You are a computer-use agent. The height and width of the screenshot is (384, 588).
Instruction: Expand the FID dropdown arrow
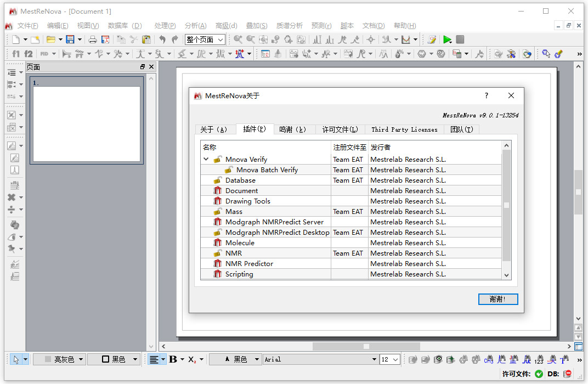point(54,54)
